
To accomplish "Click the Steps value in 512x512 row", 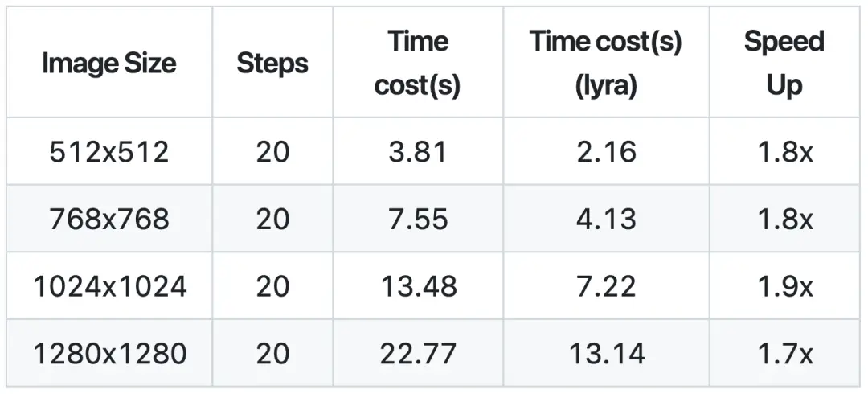I will pyautogui.click(x=272, y=151).
